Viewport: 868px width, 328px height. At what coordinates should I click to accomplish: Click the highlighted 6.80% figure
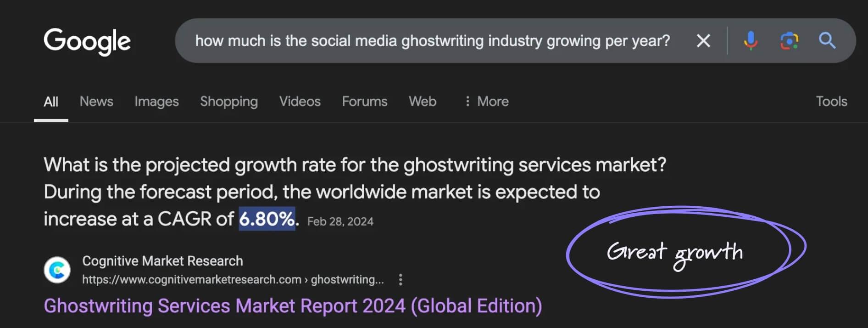(267, 219)
